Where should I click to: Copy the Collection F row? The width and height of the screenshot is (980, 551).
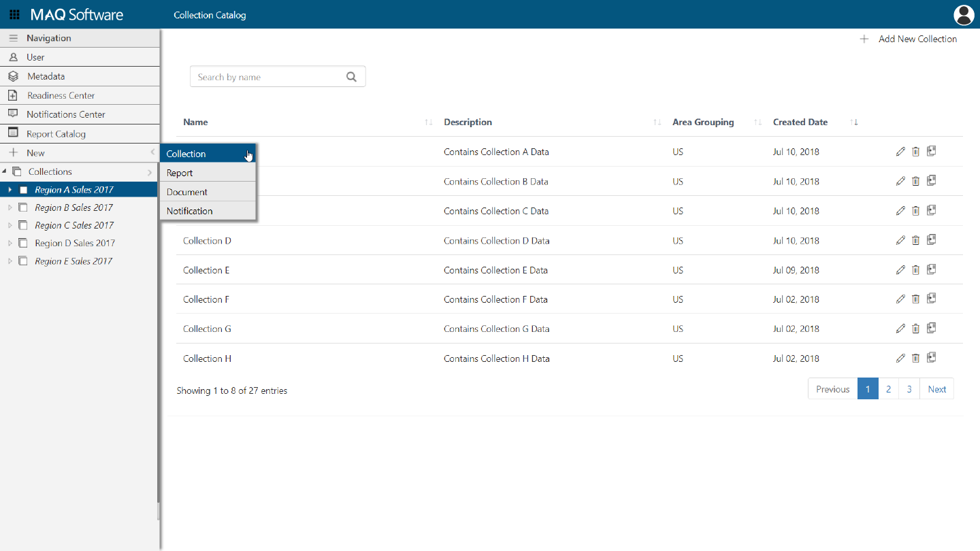point(931,299)
